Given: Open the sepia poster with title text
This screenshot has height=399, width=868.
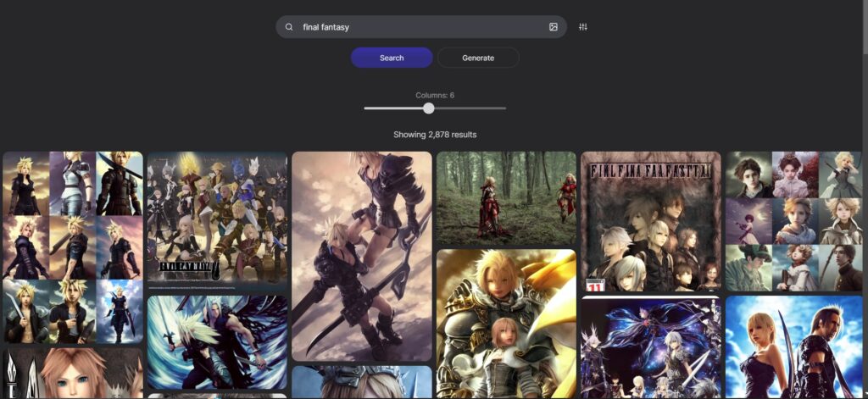Looking at the screenshot, I should point(650,221).
